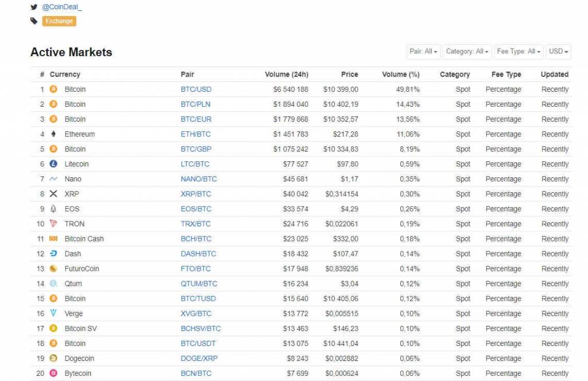
Task: Click the Bitcoin icon in the BTC/GBP row
Action: (x=53, y=149)
